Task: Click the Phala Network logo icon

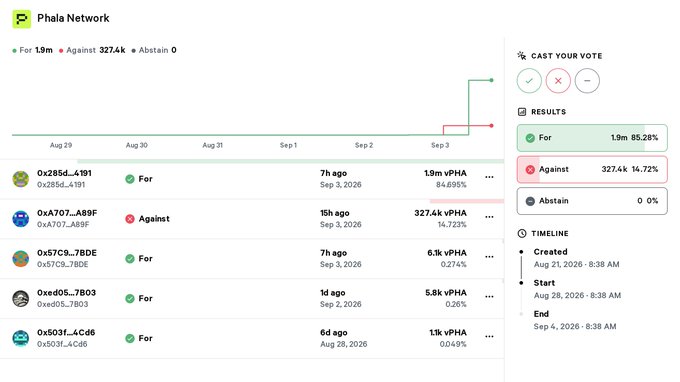Action: 21,19
